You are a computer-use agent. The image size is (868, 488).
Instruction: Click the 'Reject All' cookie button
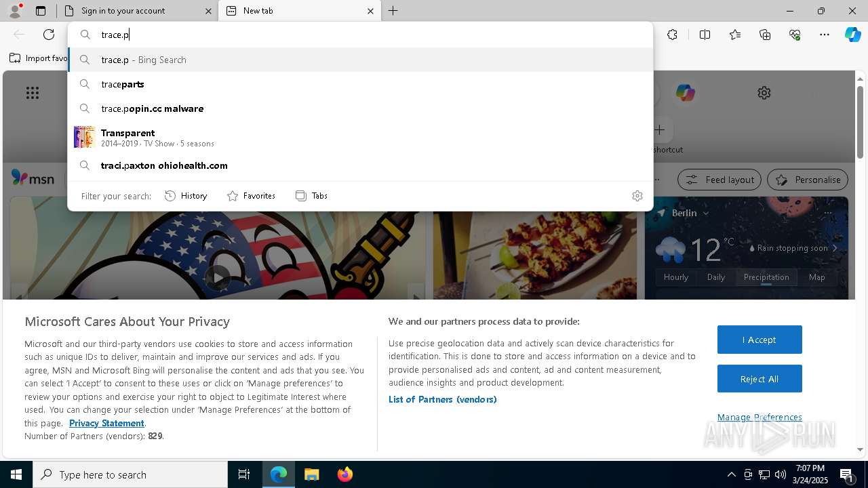point(759,379)
